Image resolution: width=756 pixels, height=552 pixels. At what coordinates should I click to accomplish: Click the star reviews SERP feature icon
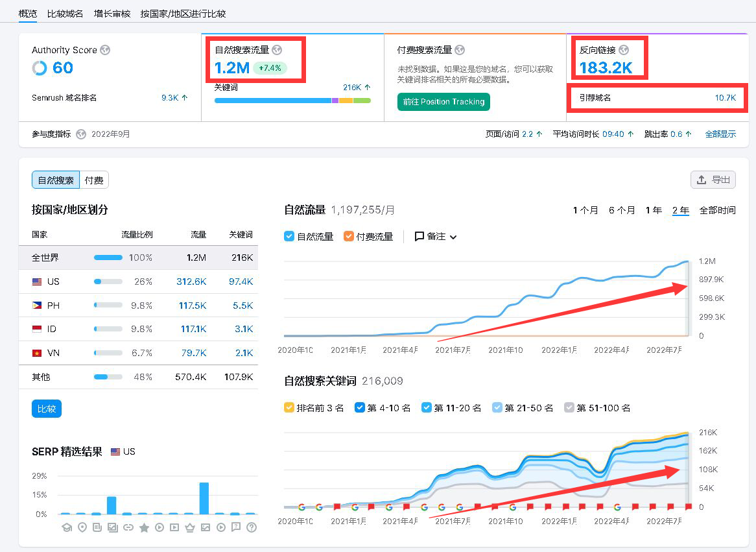[144, 527]
